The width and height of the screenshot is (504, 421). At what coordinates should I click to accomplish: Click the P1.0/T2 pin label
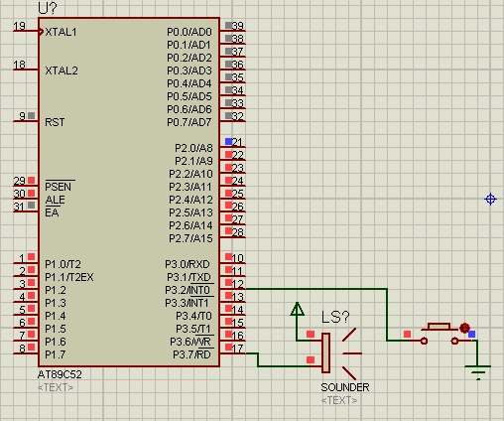click(63, 264)
